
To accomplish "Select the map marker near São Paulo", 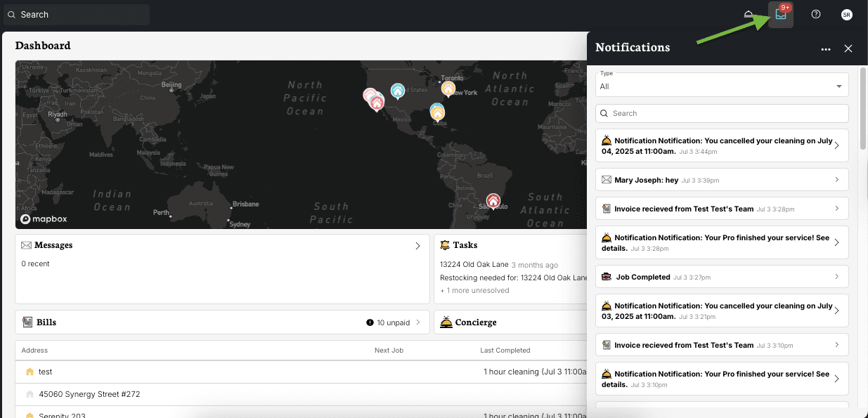I will 493,200.
